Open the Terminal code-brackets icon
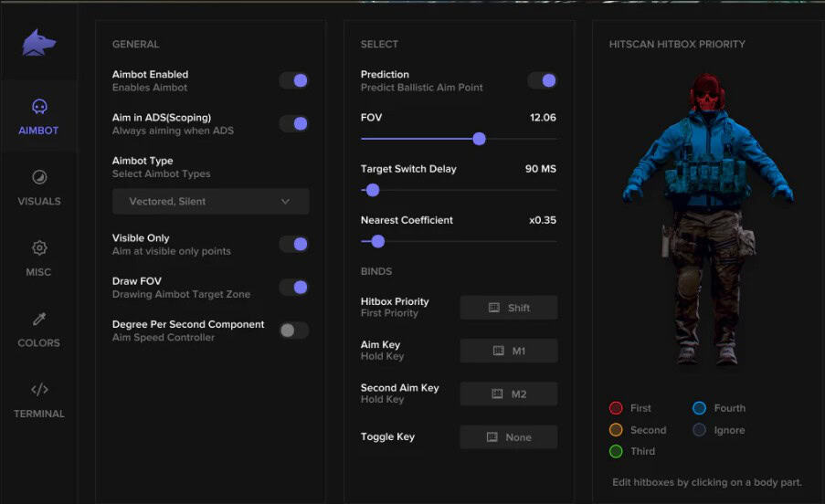825x504 pixels. click(39, 390)
